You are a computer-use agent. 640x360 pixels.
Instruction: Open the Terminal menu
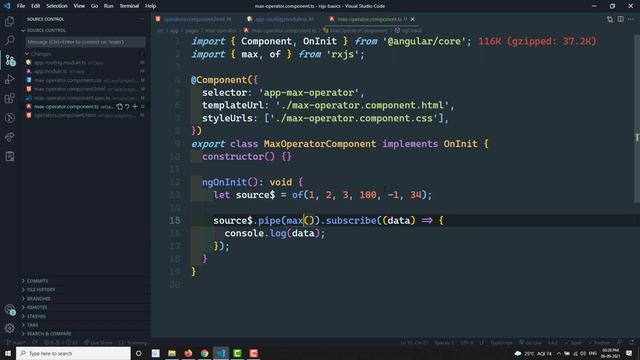(x=129, y=6)
